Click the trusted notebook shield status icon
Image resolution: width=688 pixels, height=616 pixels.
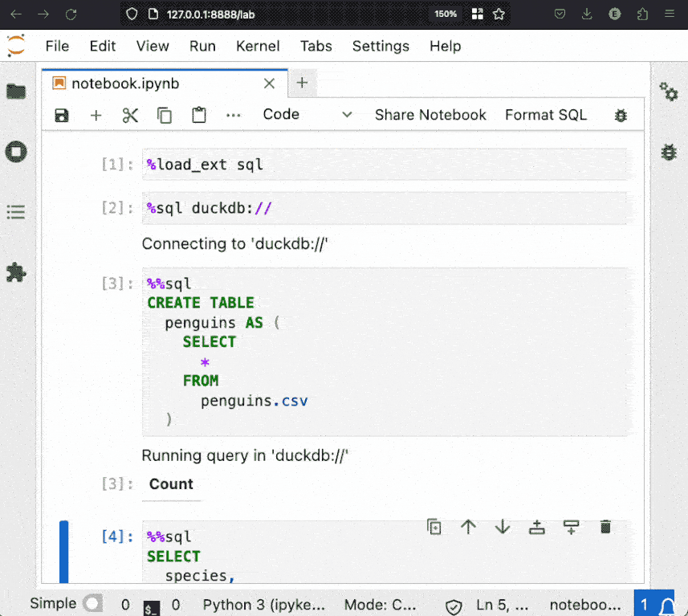(454, 607)
